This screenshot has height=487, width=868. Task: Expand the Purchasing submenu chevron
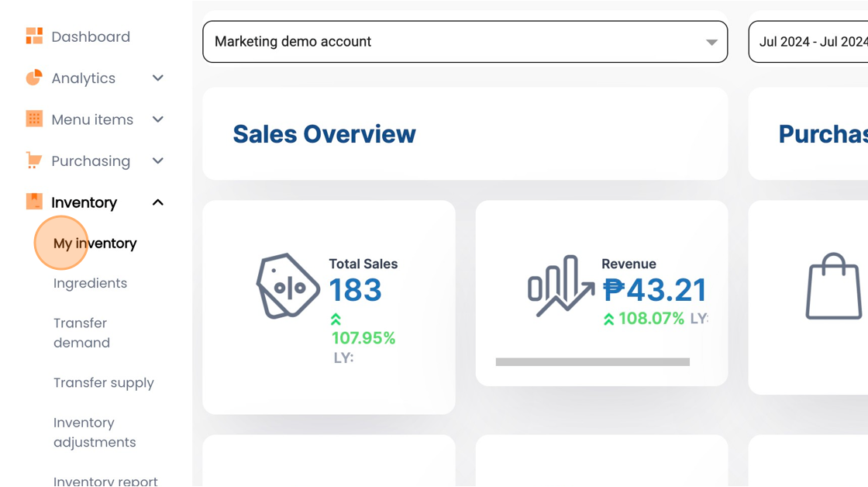[158, 161]
